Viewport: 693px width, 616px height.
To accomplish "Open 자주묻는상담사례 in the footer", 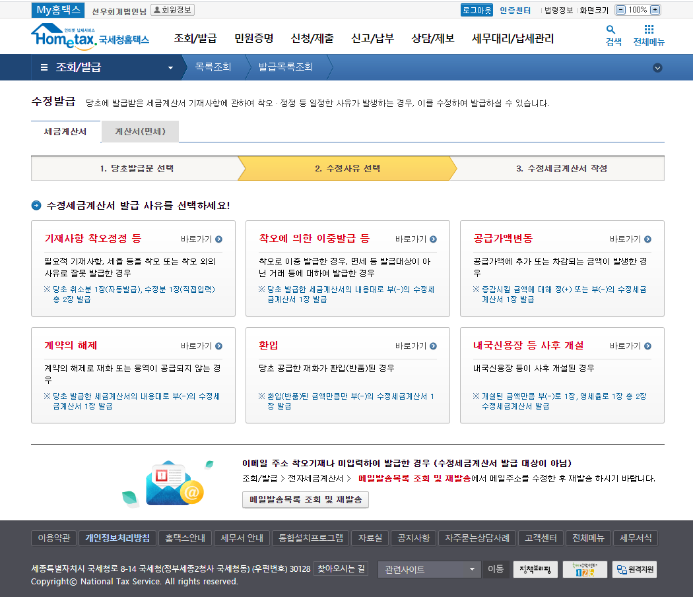I will pos(477,538).
